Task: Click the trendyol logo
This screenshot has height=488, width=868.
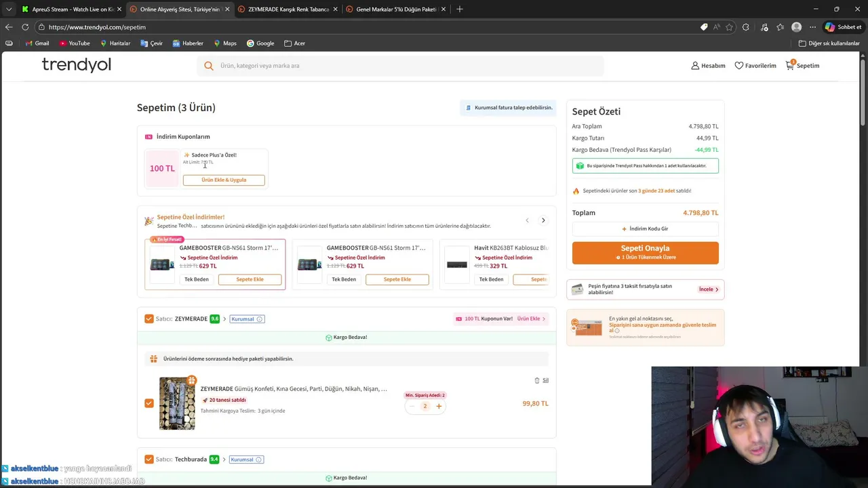Action: point(76,65)
